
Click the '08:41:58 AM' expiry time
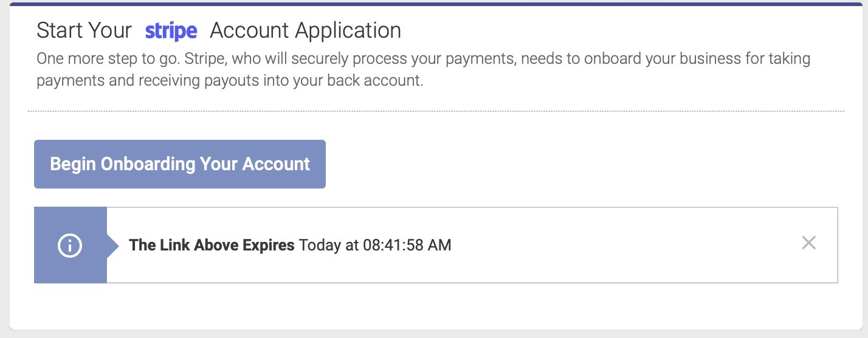(x=407, y=246)
